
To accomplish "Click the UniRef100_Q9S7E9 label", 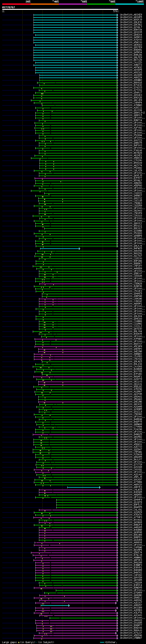I will [x=131, y=48].
